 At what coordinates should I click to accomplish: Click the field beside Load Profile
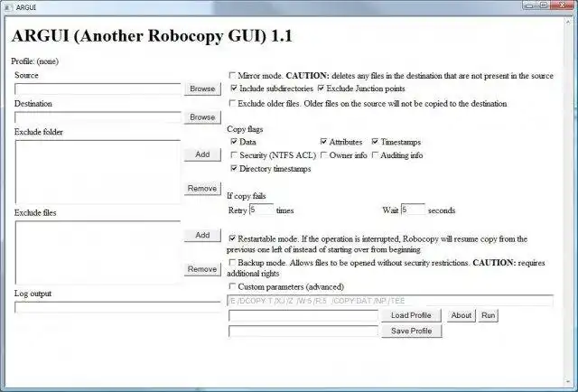(x=303, y=315)
